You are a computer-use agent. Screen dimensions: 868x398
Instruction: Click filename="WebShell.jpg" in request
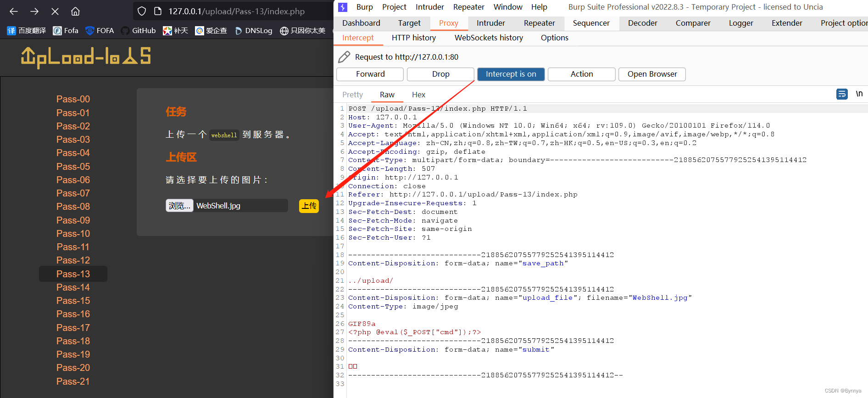[x=640, y=298]
